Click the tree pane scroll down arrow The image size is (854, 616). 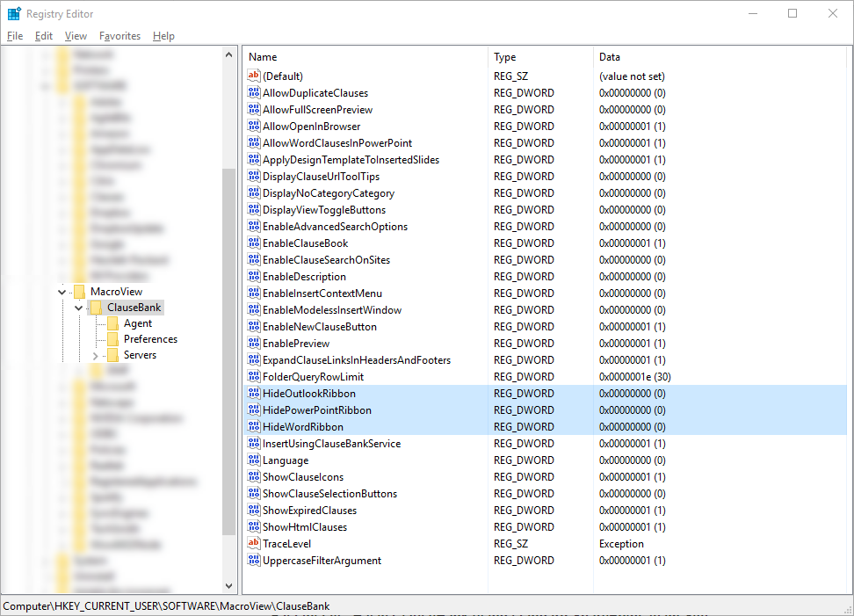[228, 586]
